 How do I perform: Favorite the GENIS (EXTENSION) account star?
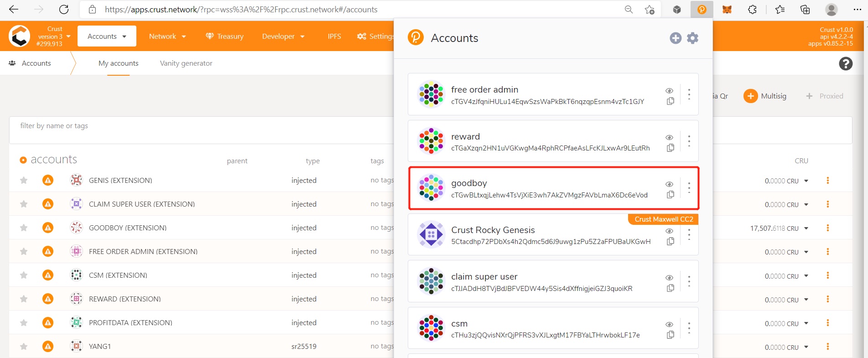24,181
